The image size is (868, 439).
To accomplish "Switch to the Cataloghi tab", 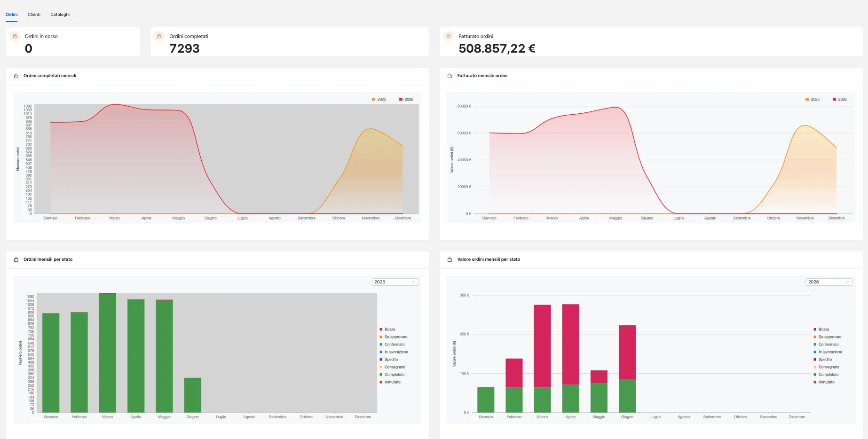I will coord(60,15).
